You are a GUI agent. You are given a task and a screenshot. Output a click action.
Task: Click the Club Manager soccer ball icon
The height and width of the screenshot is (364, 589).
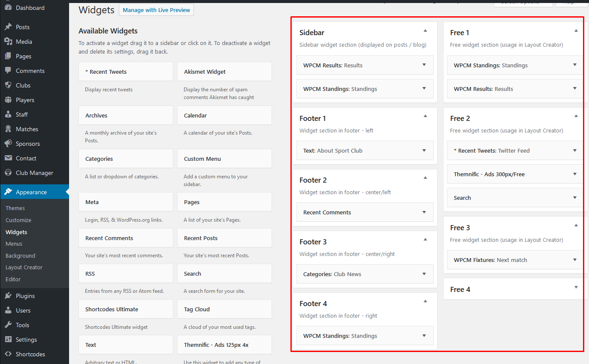click(x=8, y=173)
